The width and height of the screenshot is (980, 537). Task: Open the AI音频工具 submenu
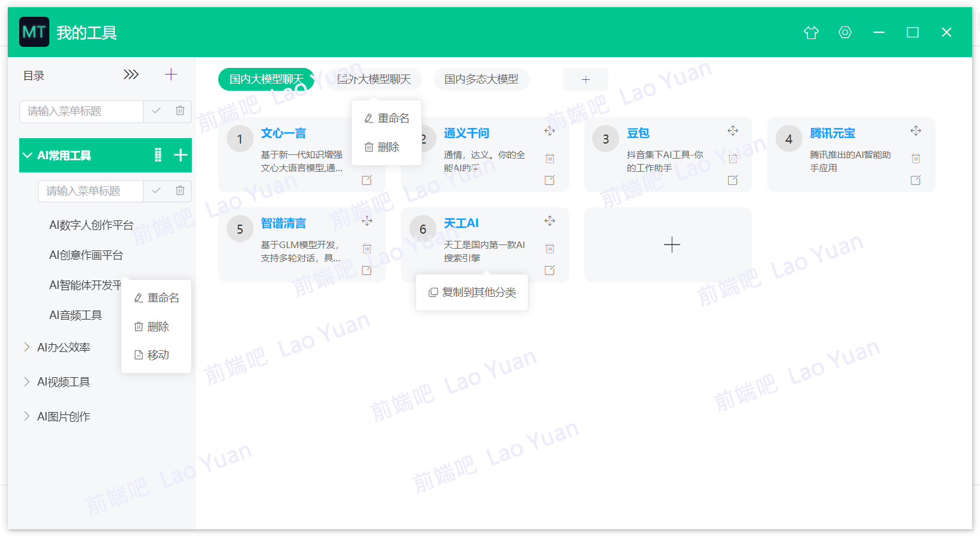(76, 315)
